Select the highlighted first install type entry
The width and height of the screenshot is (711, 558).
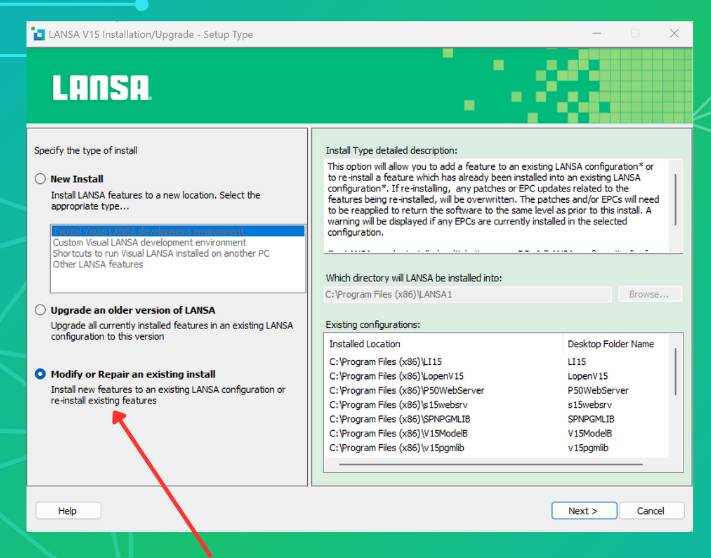point(178,231)
